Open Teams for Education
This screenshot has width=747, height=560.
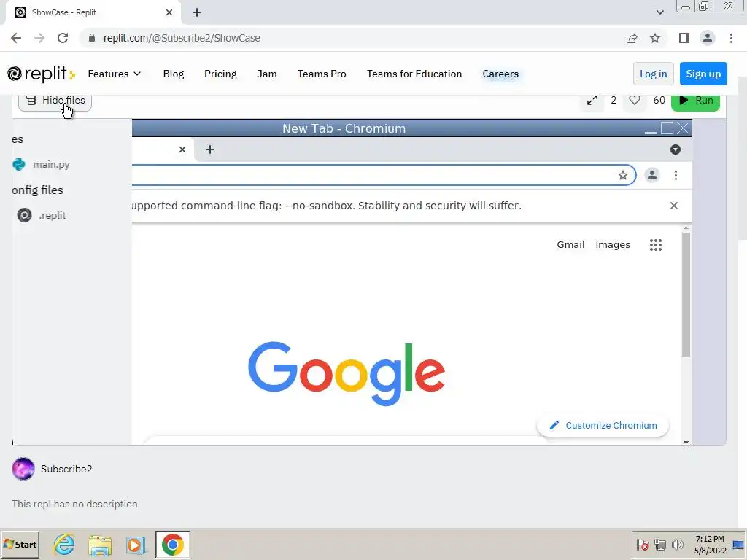pyautogui.click(x=414, y=74)
